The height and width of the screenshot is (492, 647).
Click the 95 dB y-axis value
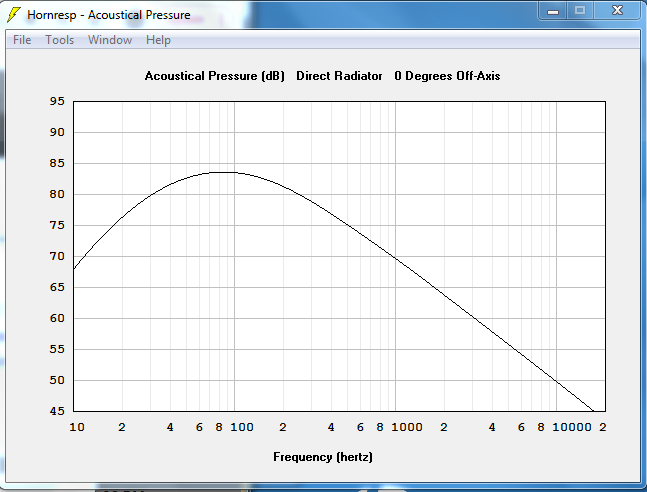click(x=57, y=101)
